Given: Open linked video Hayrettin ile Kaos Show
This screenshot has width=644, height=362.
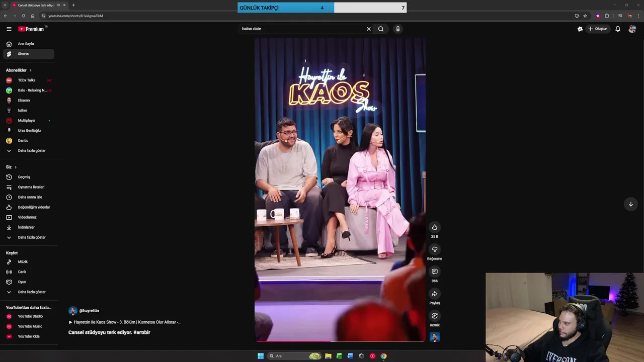Looking at the screenshot, I should [x=125, y=322].
